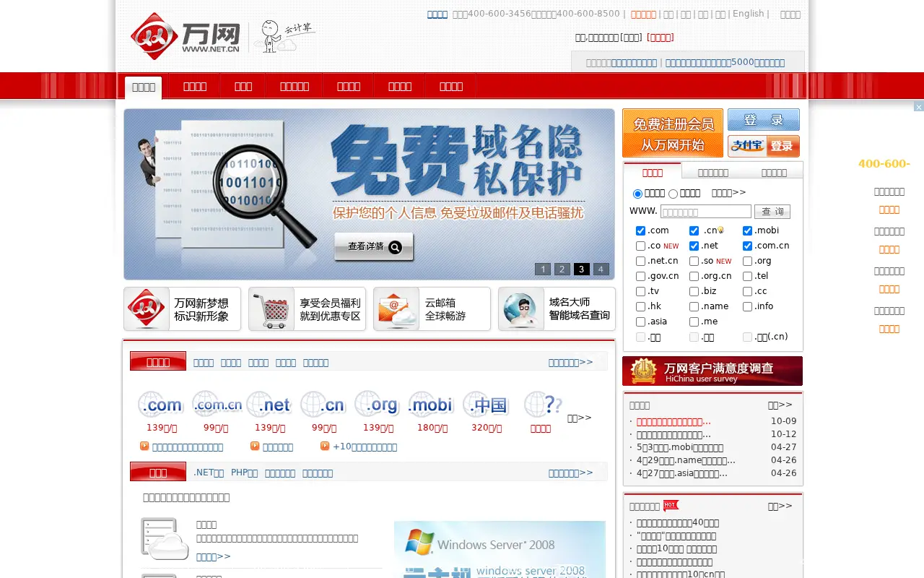Select the .com globe icon
The image size is (924, 578).
[x=160, y=405]
